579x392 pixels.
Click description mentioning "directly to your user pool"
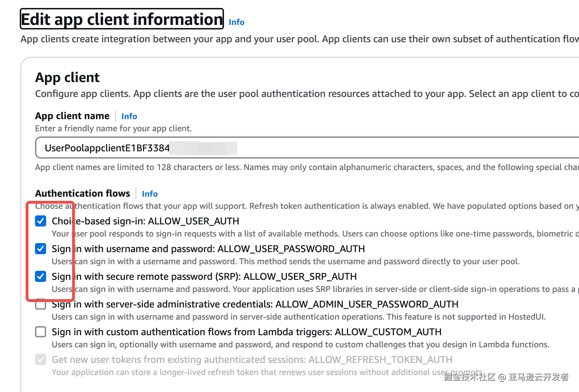pos(286,261)
